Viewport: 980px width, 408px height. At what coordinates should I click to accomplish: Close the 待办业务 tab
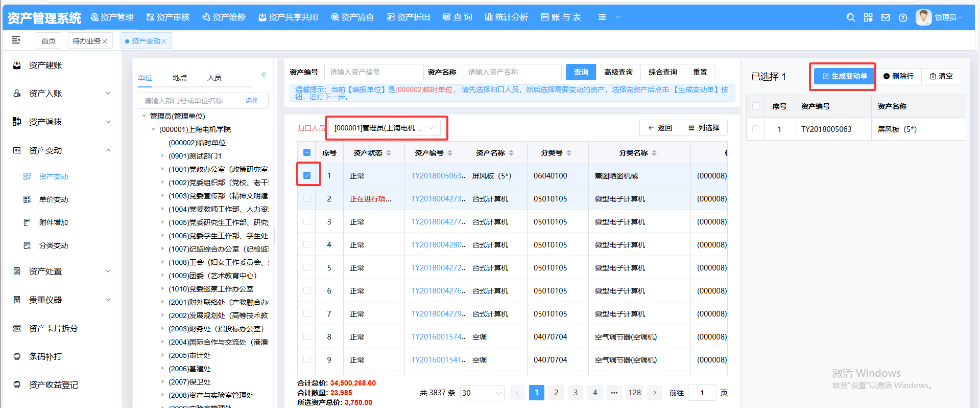click(x=105, y=41)
